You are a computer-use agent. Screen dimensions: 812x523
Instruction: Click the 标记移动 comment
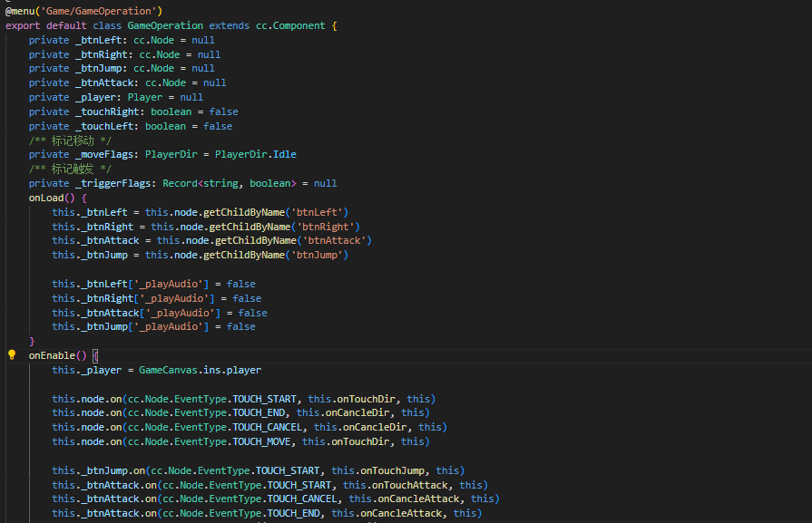70,140
